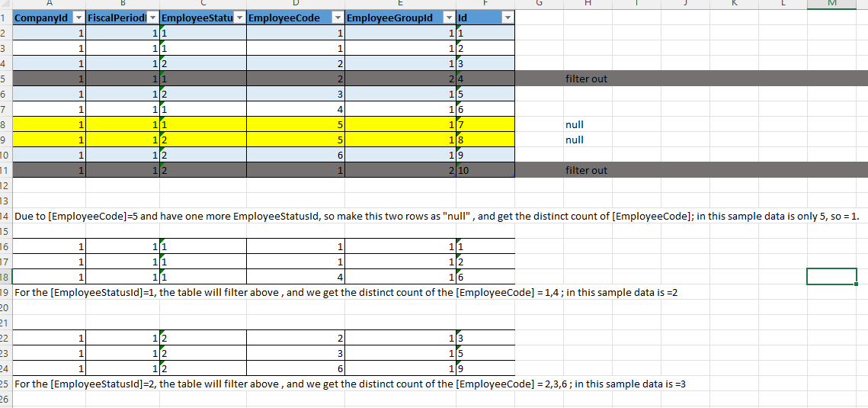Select the Id cell containing 7 in yellow row
868x408 pixels.
coord(485,124)
